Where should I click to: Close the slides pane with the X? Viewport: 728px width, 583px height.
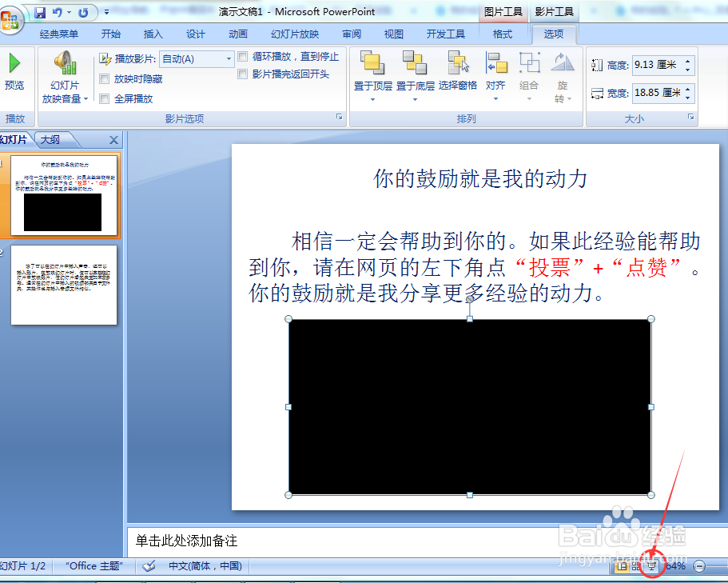tap(113, 140)
